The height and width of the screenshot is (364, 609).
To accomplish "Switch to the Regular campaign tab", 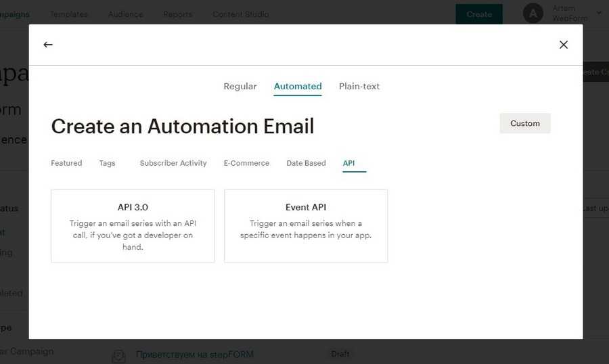I will [240, 87].
